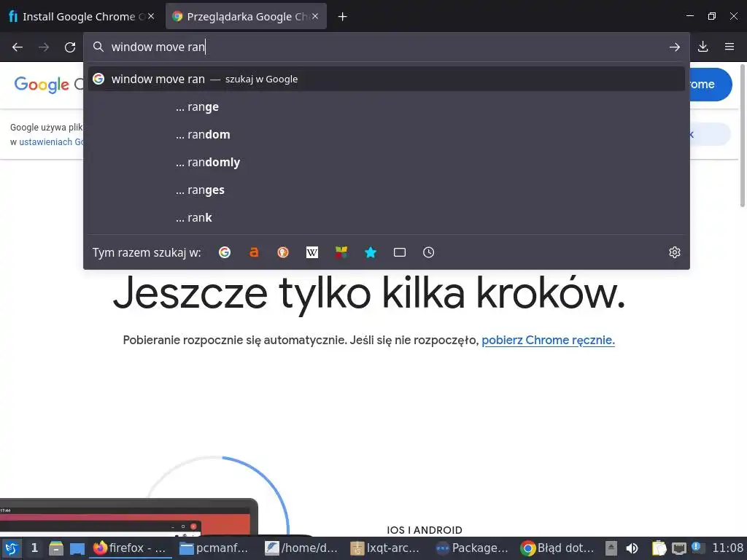Open the 'ustawieniach Google' link
The height and width of the screenshot is (560, 747).
(52, 142)
